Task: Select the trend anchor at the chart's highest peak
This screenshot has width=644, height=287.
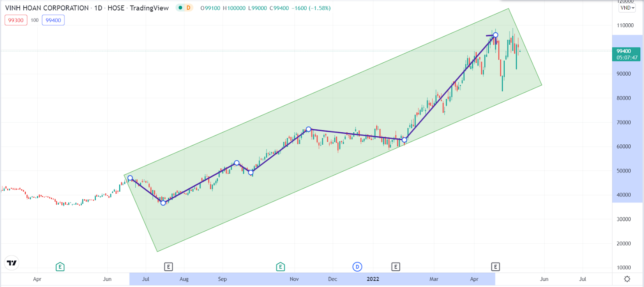Action: point(495,35)
